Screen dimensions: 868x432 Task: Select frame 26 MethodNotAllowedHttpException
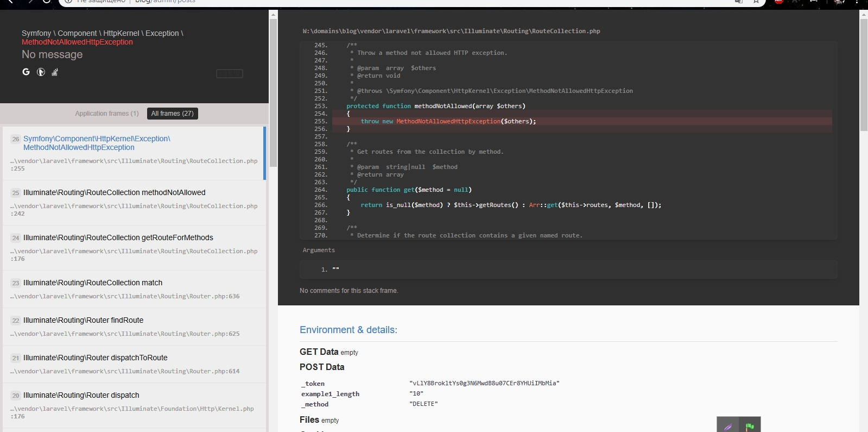134,153
